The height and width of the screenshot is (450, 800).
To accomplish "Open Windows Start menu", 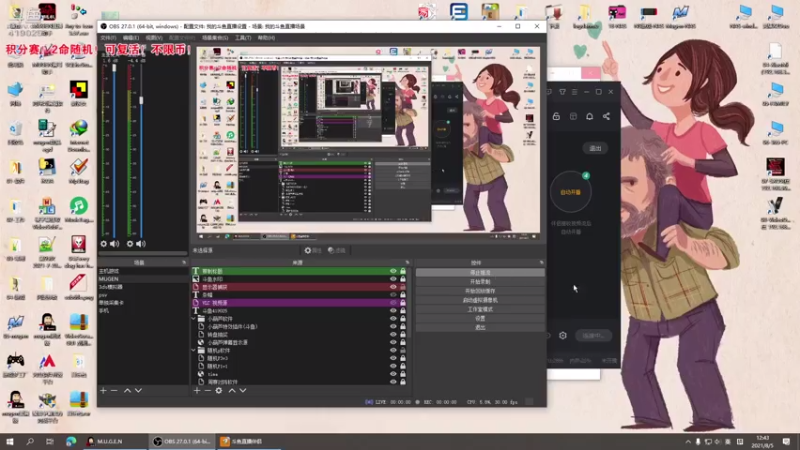I will (10, 441).
